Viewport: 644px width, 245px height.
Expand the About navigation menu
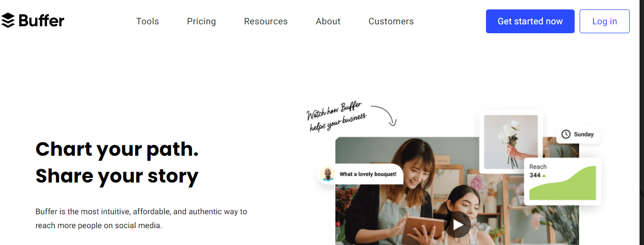coord(328,21)
